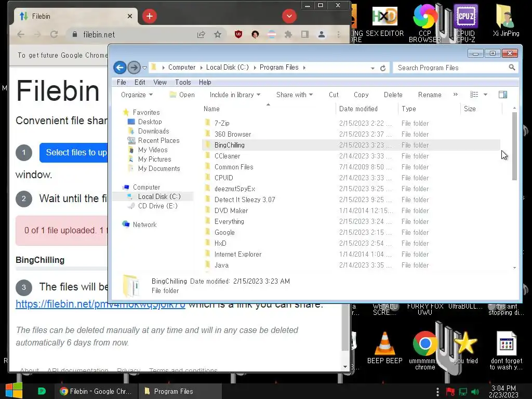The image size is (532, 399).
Task: Click Copy in the Explorer toolbar
Action: 361,95
